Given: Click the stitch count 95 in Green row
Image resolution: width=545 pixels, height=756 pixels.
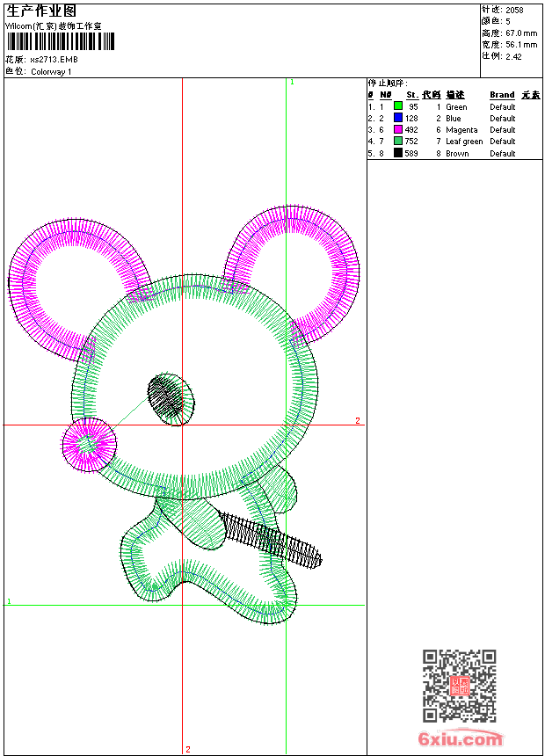Looking at the screenshot, I should pyautogui.click(x=413, y=107).
